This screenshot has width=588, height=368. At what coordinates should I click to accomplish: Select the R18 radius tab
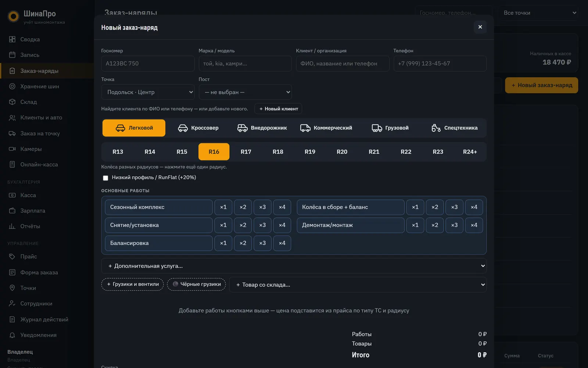tap(278, 152)
